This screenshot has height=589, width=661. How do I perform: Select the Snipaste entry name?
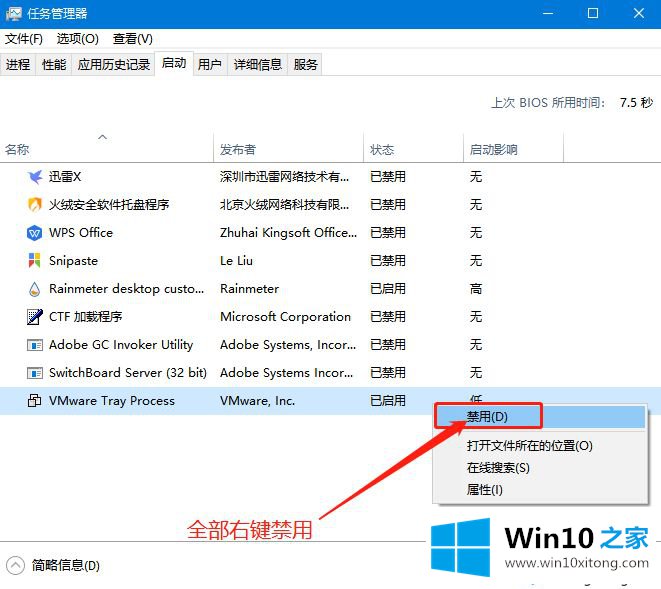(x=73, y=261)
